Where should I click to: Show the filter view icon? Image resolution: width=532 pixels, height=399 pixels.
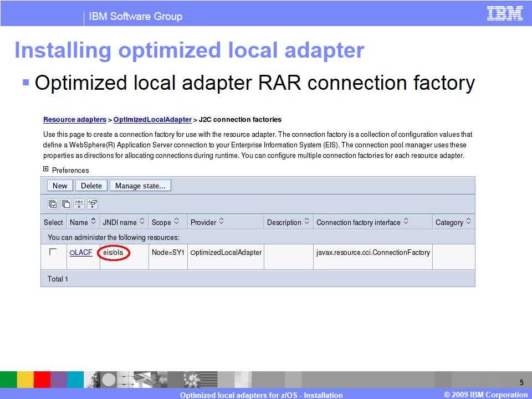pos(79,204)
